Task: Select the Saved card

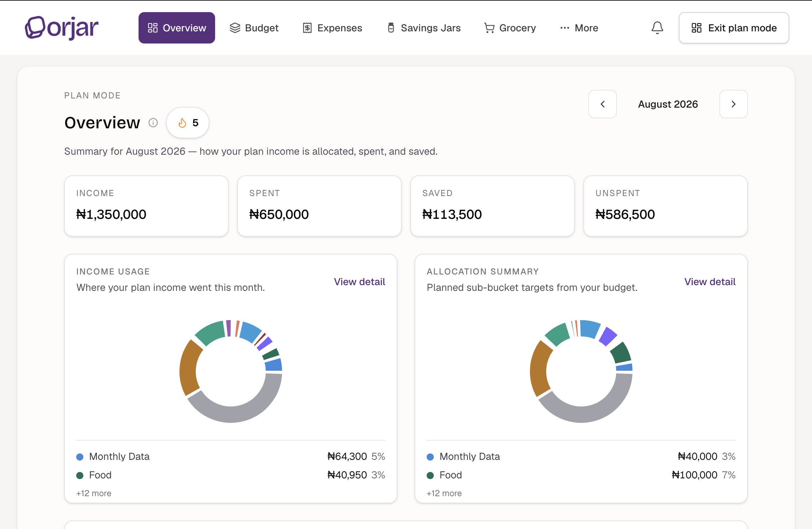Action: click(493, 206)
